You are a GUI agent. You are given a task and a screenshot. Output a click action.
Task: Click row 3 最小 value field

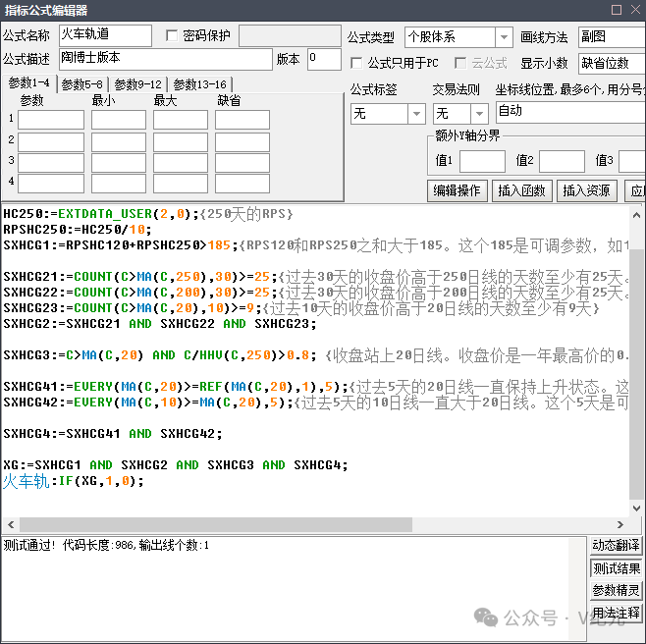(119, 162)
